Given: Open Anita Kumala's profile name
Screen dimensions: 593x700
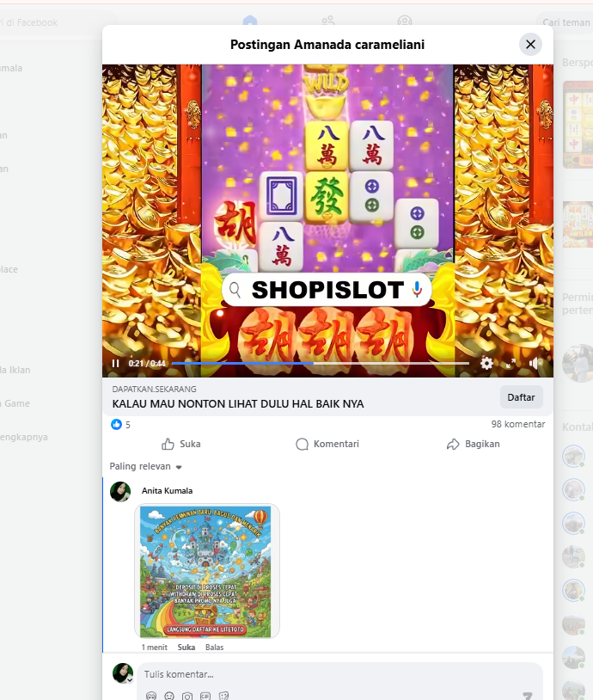Looking at the screenshot, I should (168, 491).
